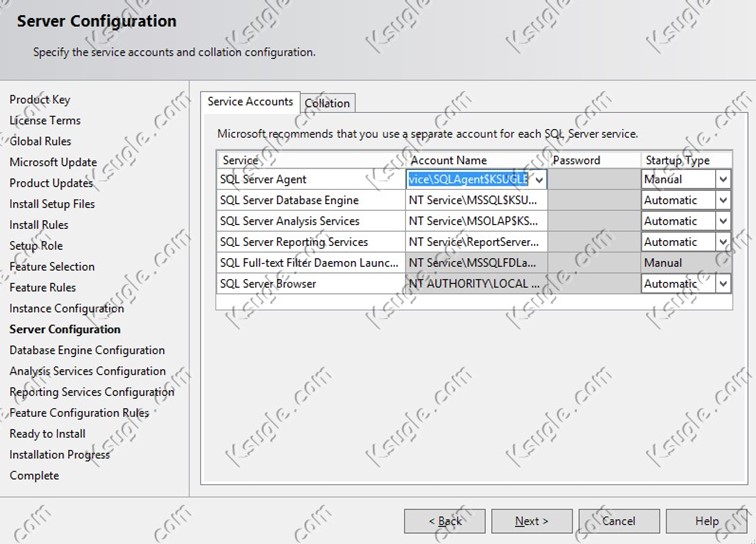
Task: Cancel the SQL Server setup
Action: pyautogui.click(x=618, y=521)
